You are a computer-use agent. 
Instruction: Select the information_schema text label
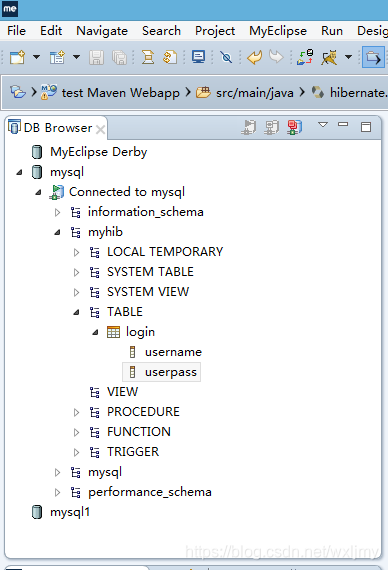[145, 212]
